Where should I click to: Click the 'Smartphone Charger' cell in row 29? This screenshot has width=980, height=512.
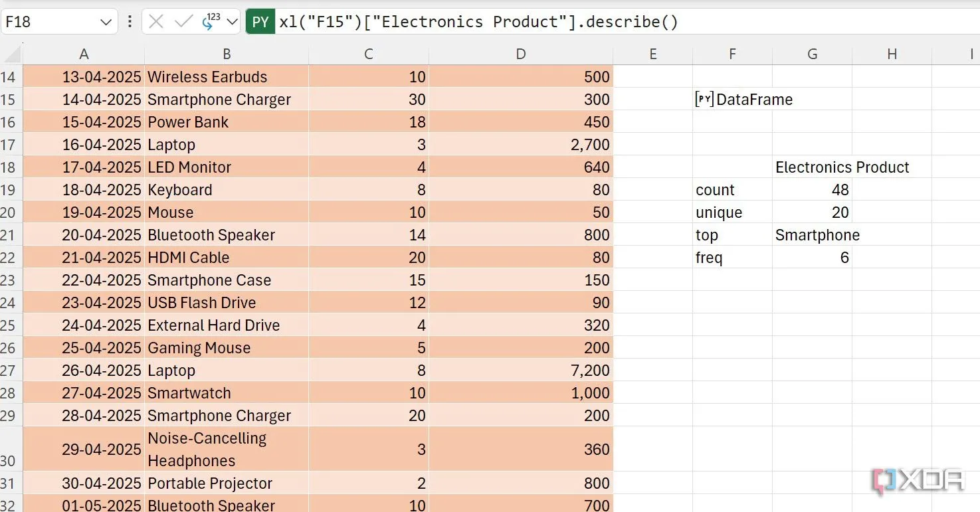227,416
